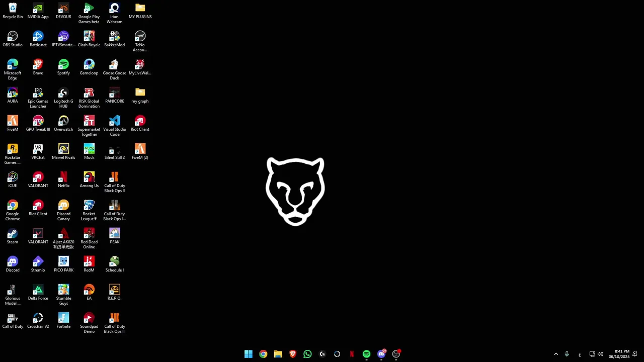Select the OBS Studio desktop shortcut
This screenshot has height=362, width=644.
point(13,39)
